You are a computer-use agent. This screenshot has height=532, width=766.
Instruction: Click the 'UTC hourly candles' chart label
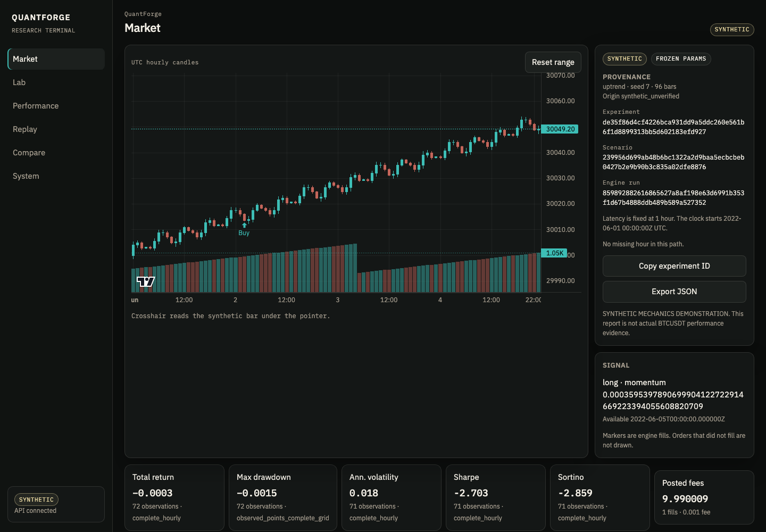(x=165, y=63)
